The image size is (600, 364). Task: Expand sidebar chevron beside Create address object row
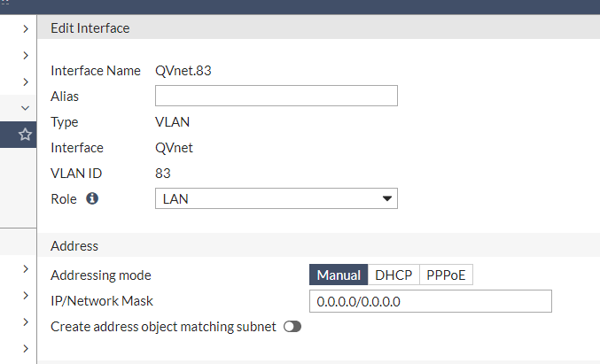point(26,321)
